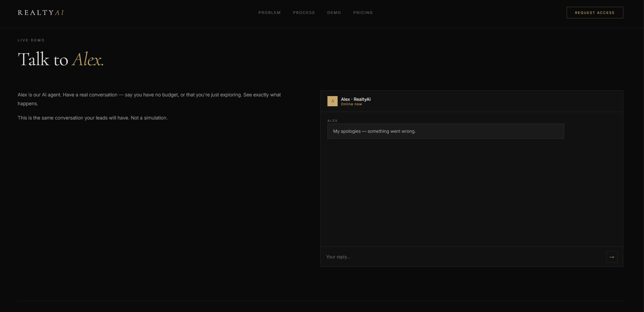Jump to the Demo section
The height and width of the screenshot is (312, 644).
pos(334,13)
